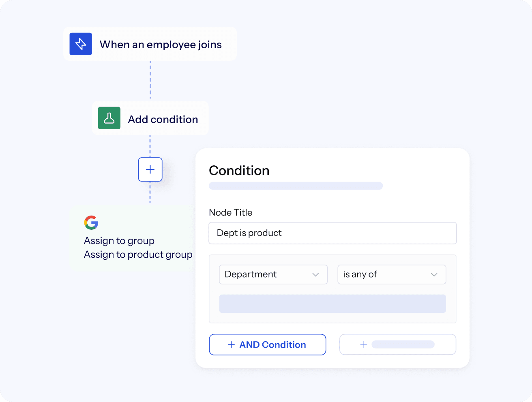Click the blue lightning trigger icon
Screen dimensions: 532x402
(x=81, y=44)
